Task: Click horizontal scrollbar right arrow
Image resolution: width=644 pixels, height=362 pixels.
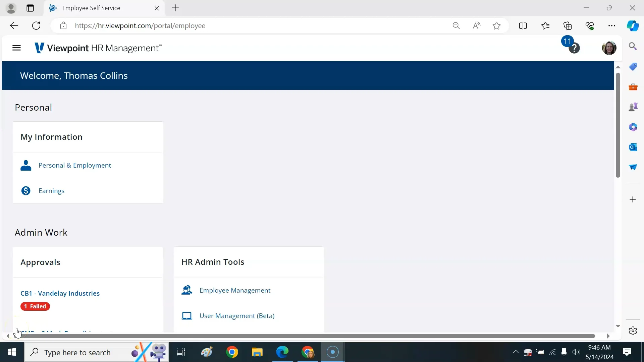Action: click(608, 336)
